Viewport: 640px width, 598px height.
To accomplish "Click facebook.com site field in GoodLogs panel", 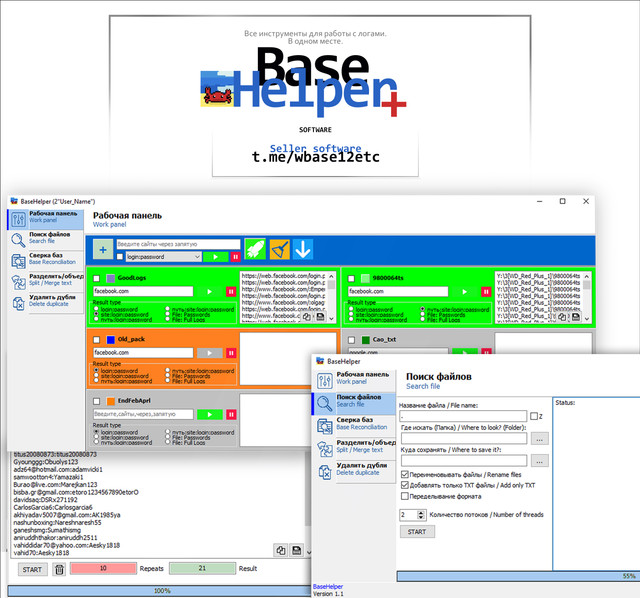I will tap(143, 291).
